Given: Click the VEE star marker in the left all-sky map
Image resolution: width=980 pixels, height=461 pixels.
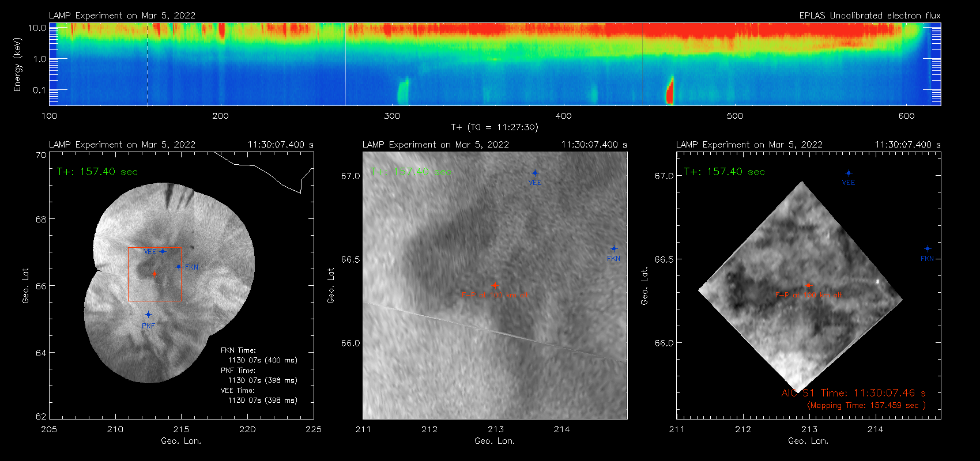Looking at the screenshot, I should (x=163, y=251).
